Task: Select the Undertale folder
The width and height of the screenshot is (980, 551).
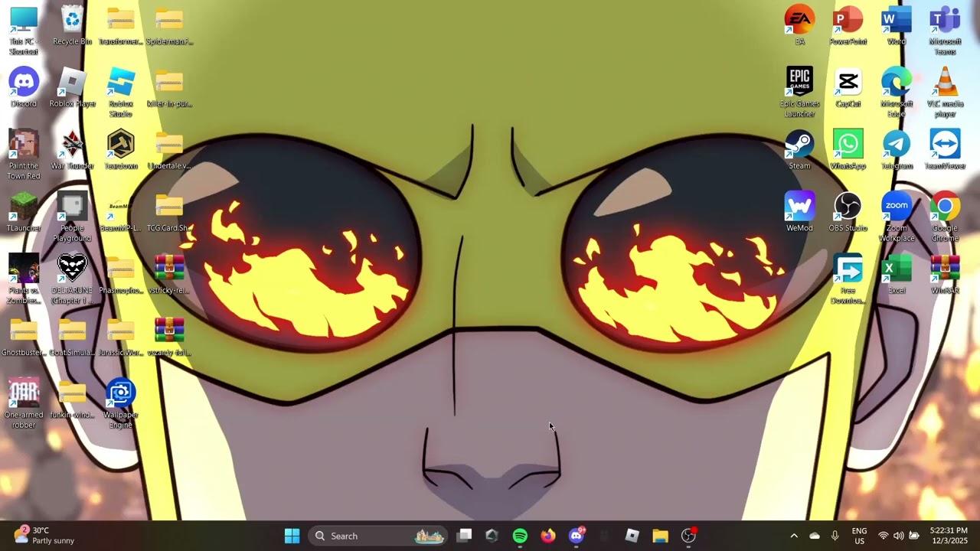Action: [x=169, y=150]
